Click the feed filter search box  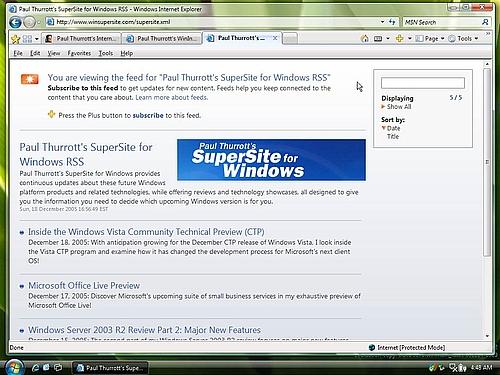423,83
